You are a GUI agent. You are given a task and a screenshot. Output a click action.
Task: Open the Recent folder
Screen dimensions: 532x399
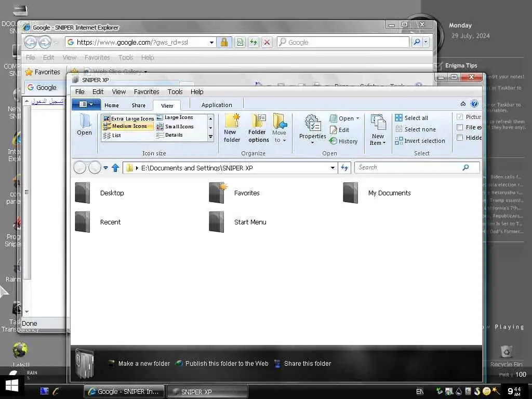coord(98,222)
